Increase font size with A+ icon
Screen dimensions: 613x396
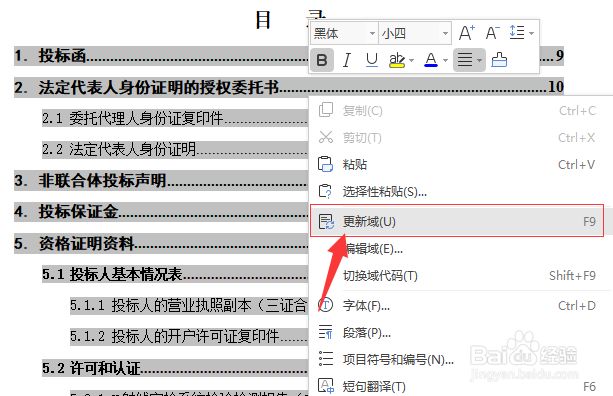coord(467,33)
